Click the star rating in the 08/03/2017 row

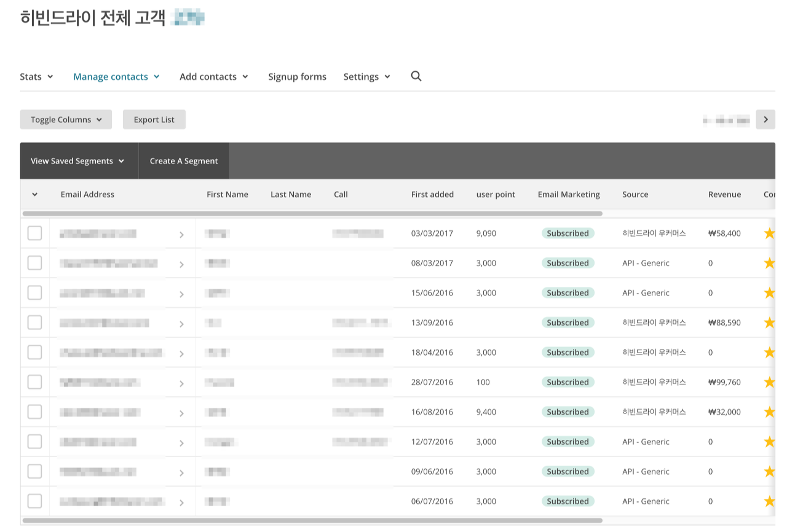coord(769,263)
